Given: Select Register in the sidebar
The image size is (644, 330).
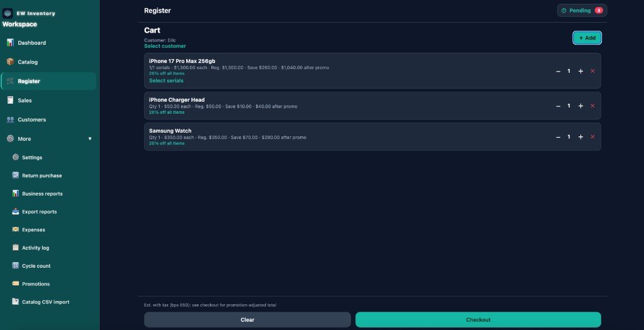Looking at the screenshot, I should pyautogui.click(x=49, y=81).
